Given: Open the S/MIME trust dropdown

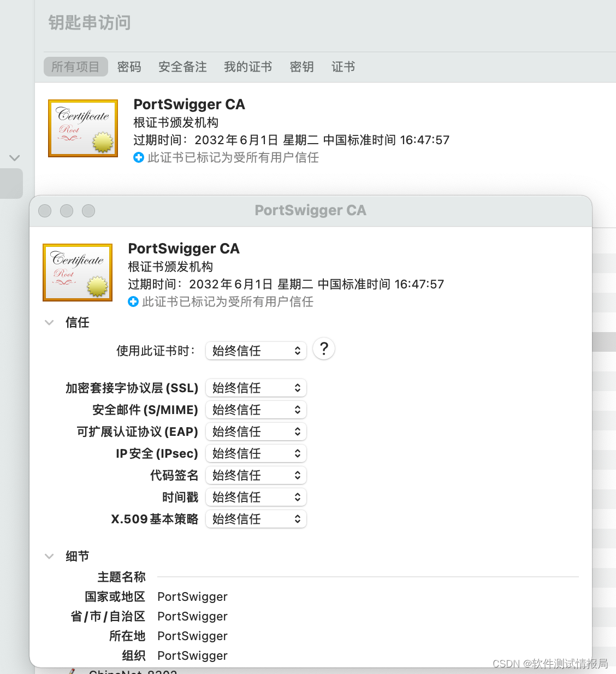Looking at the screenshot, I should click(x=256, y=410).
